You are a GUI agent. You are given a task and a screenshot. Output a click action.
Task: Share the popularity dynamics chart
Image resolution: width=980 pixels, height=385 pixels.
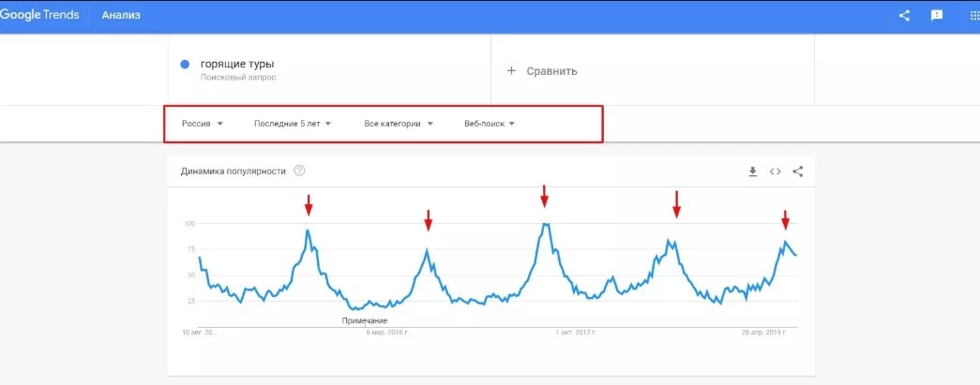point(797,171)
